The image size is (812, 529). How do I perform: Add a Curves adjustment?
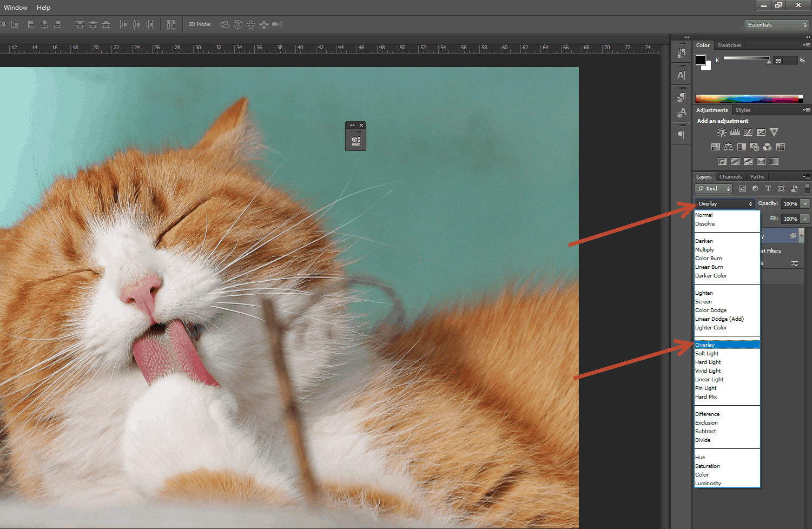(x=748, y=132)
